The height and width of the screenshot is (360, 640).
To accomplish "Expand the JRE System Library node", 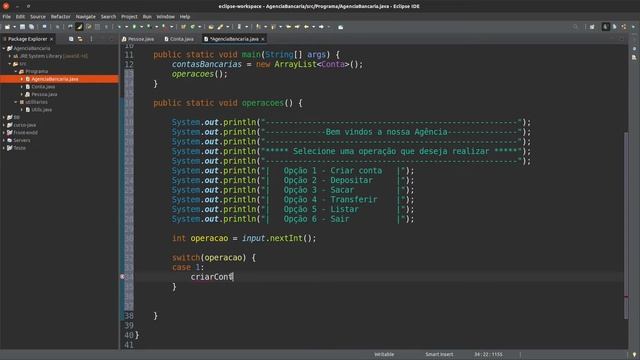I will pos(10,56).
